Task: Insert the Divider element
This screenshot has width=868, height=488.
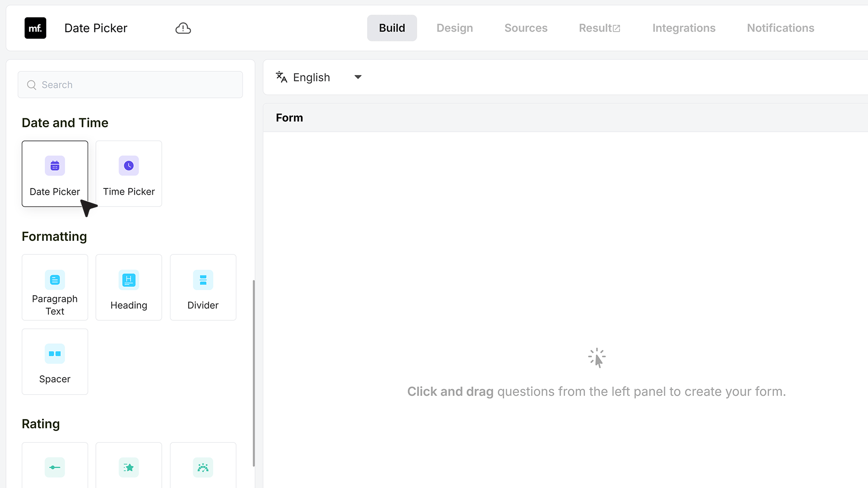Action: (x=203, y=287)
